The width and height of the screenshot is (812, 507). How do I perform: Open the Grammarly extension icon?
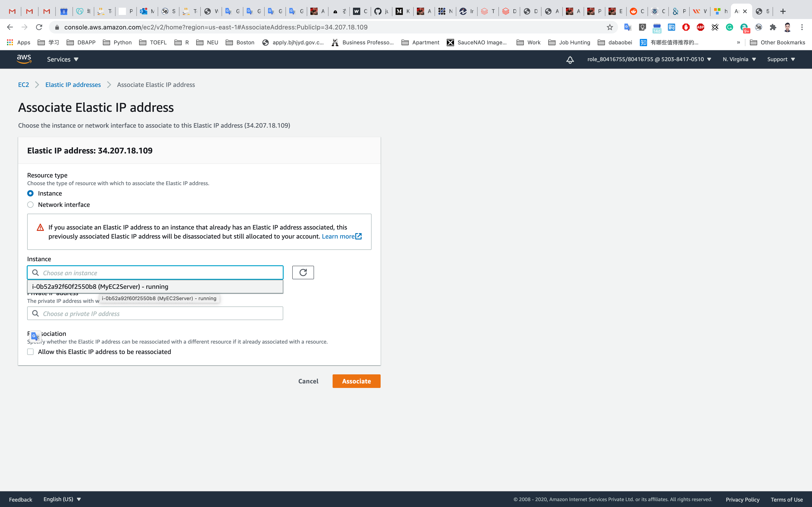pos(730,27)
